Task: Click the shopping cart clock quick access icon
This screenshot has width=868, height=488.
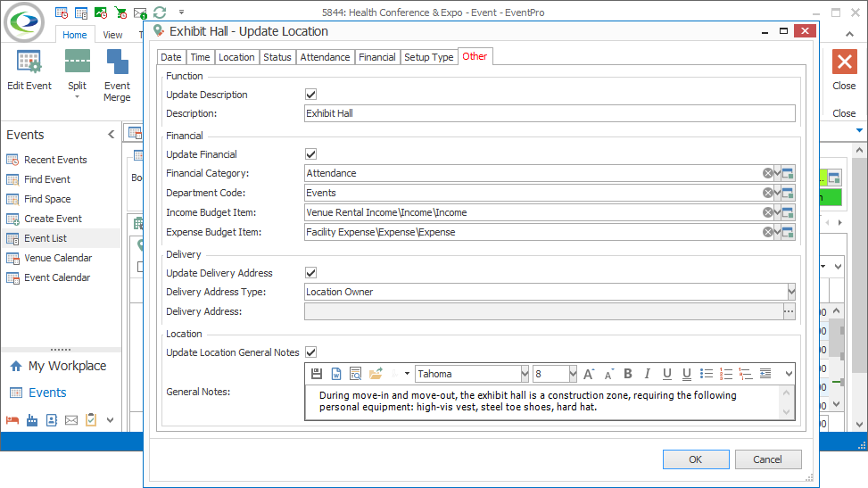Action: point(120,12)
